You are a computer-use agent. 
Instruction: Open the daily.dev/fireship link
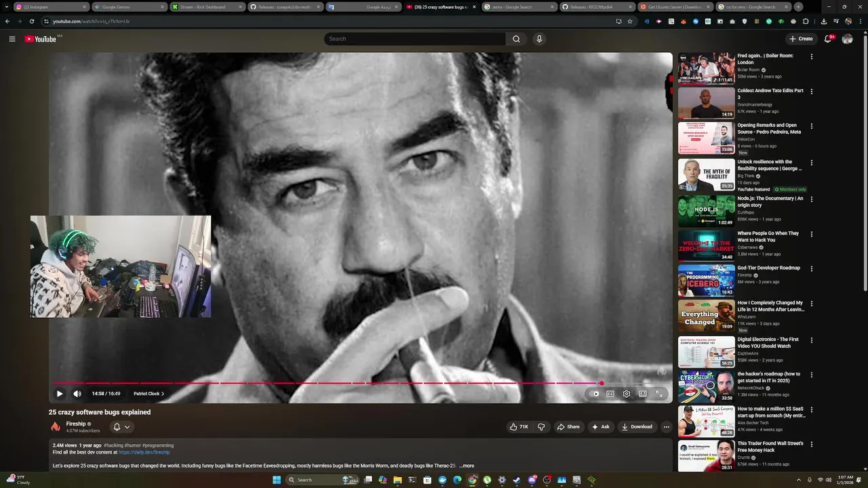pos(144,452)
